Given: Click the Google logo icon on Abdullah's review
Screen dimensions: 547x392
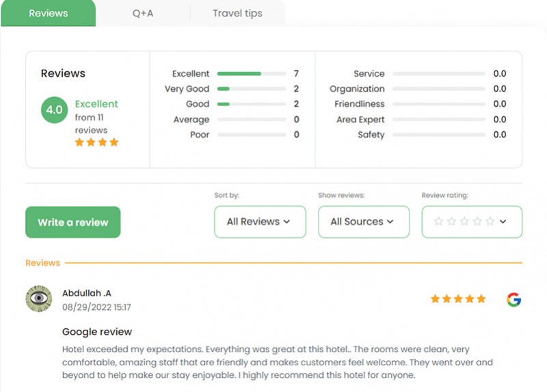Looking at the screenshot, I should (x=514, y=299).
